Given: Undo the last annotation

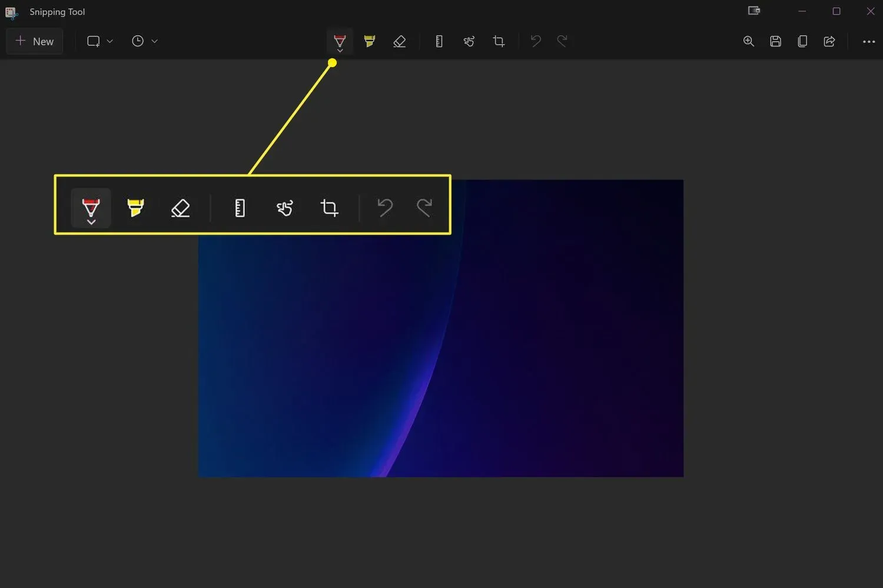Looking at the screenshot, I should click(535, 41).
